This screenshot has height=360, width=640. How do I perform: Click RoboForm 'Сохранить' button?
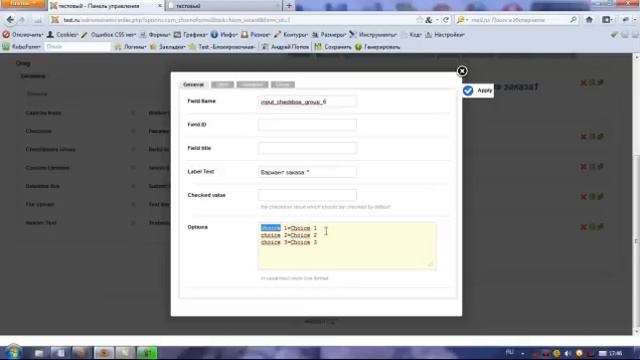click(333, 47)
